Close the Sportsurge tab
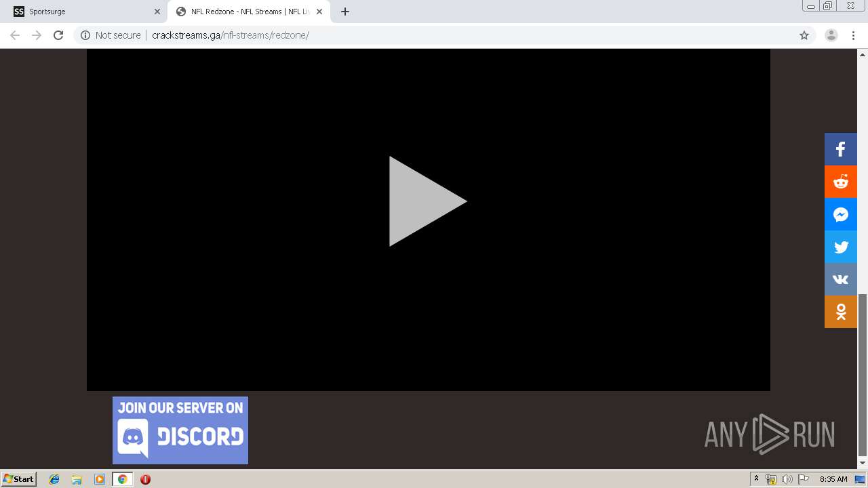868x488 pixels. (x=157, y=12)
